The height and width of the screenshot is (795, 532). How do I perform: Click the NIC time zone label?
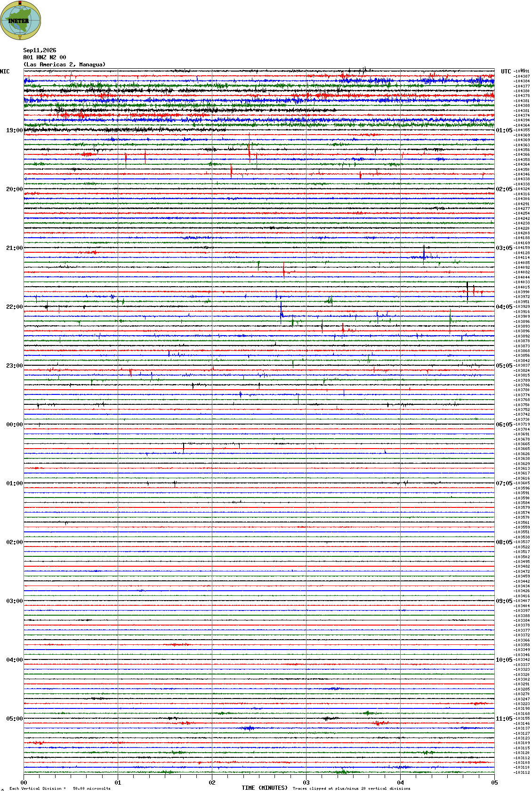[5, 72]
